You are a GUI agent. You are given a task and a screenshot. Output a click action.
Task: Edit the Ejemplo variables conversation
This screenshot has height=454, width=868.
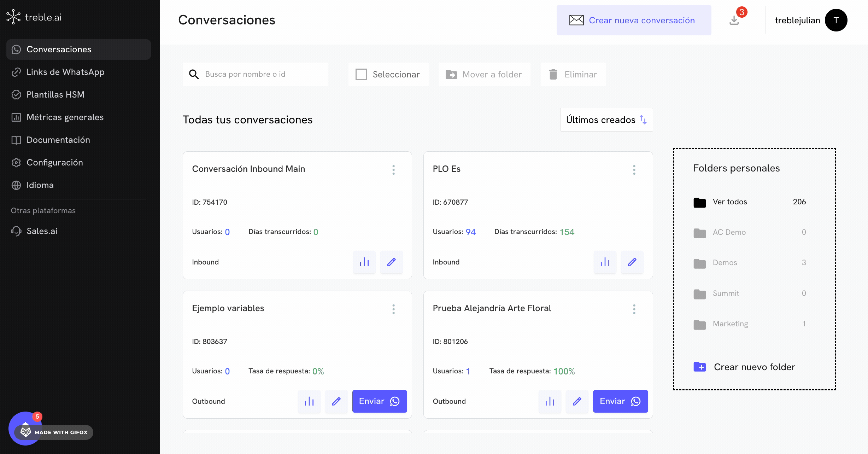pyautogui.click(x=336, y=401)
